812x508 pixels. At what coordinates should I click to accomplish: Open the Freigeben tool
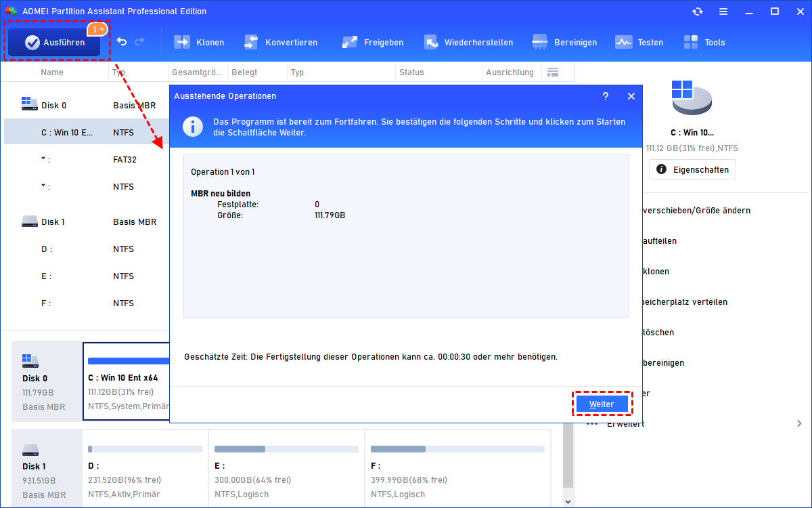(373, 42)
